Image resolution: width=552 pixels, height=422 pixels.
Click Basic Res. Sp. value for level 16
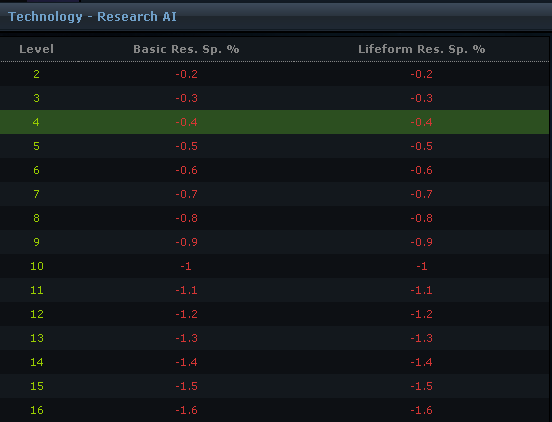pos(186,410)
